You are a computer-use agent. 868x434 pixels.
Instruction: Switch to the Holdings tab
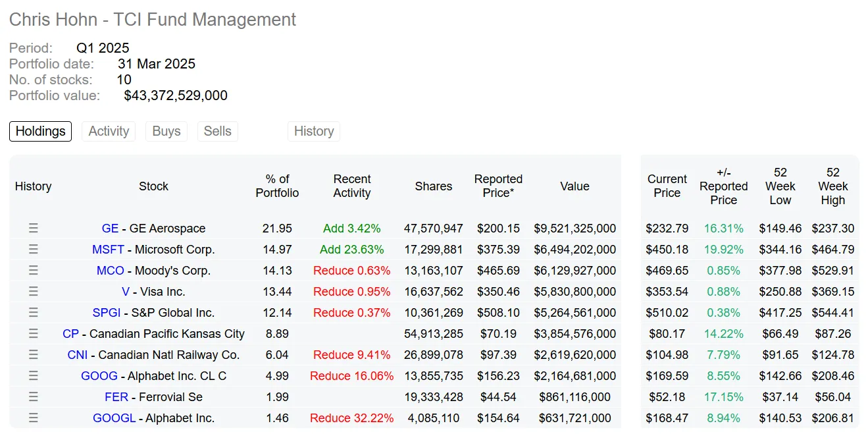click(x=40, y=131)
